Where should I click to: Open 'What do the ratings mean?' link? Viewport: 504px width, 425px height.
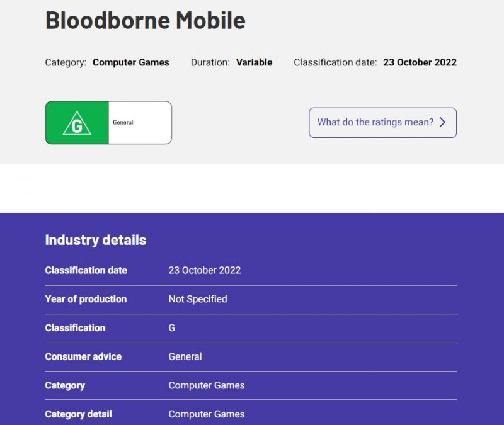[x=382, y=122]
